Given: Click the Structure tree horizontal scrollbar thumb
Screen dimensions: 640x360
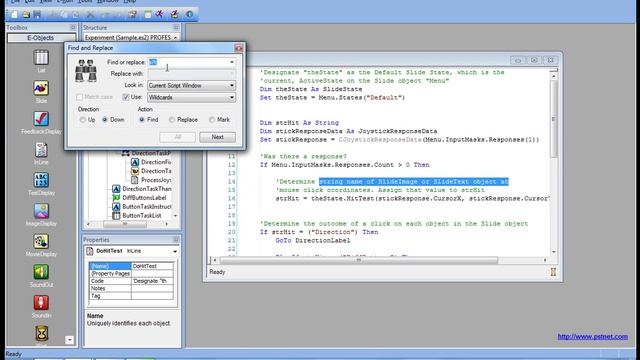Looking at the screenshot, I should coord(125,224).
